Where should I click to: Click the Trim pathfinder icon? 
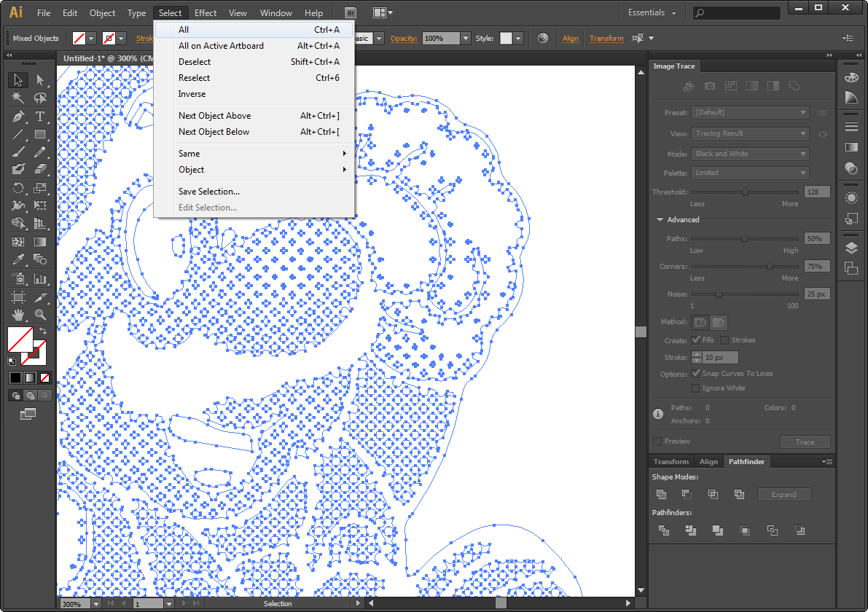[x=690, y=530]
